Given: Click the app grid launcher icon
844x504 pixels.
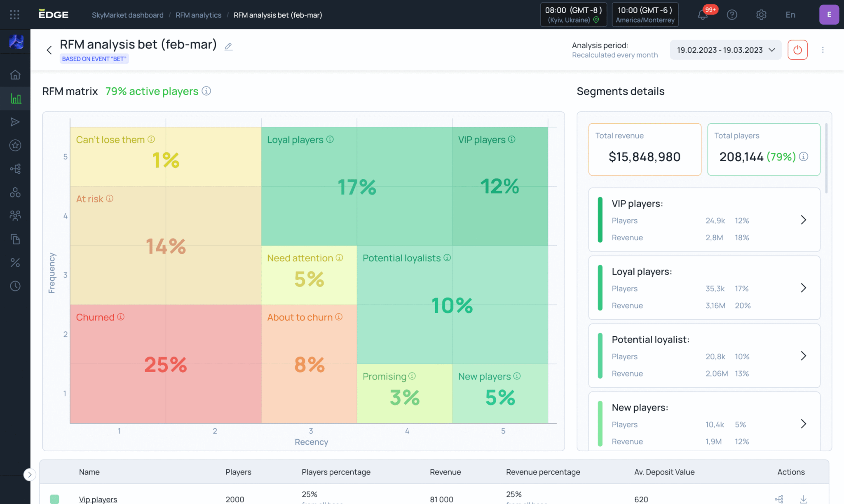Looking at the screenshot, I should (15, 15).
